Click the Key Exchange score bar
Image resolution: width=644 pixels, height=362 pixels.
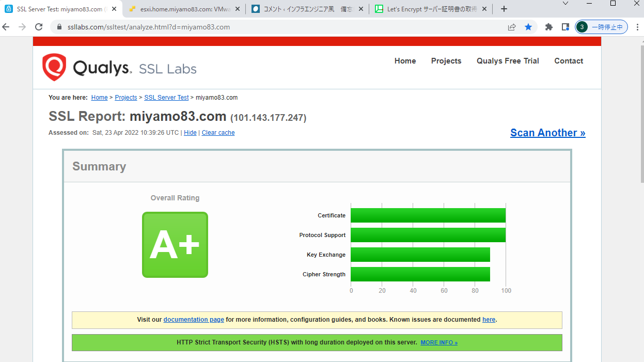point(420,255)
